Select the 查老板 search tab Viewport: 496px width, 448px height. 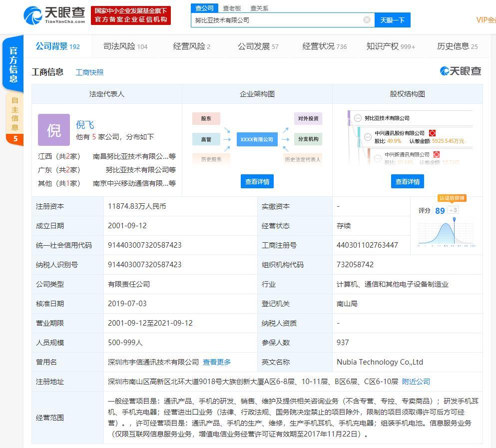[x=232, y=8]
